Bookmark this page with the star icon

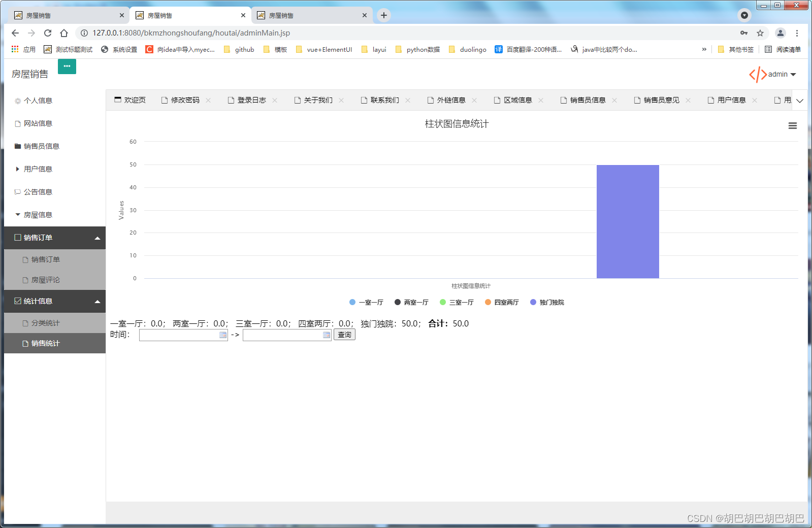(760, 33)
